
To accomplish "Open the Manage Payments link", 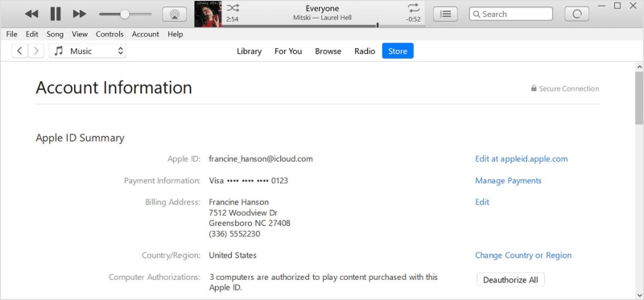I will point(508,181).
